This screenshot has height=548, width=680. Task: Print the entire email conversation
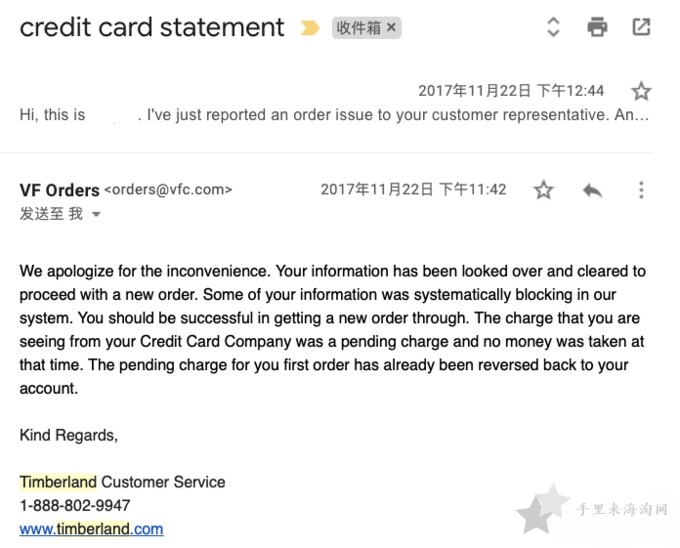[x=597, y=27]
